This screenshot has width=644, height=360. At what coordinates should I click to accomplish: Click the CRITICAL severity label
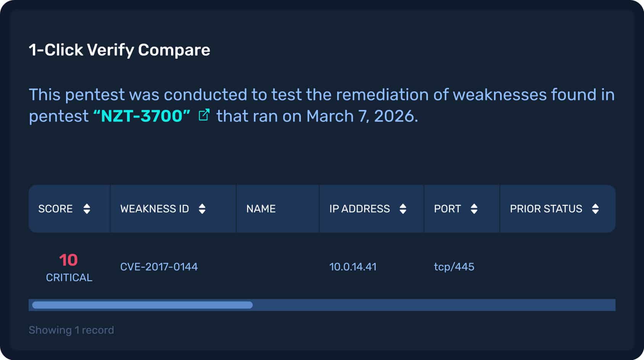coord(69,278)
